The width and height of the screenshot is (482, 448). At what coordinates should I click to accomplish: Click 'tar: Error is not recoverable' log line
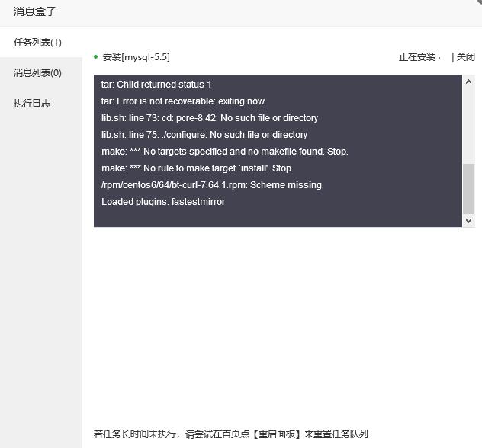(183, 101)
